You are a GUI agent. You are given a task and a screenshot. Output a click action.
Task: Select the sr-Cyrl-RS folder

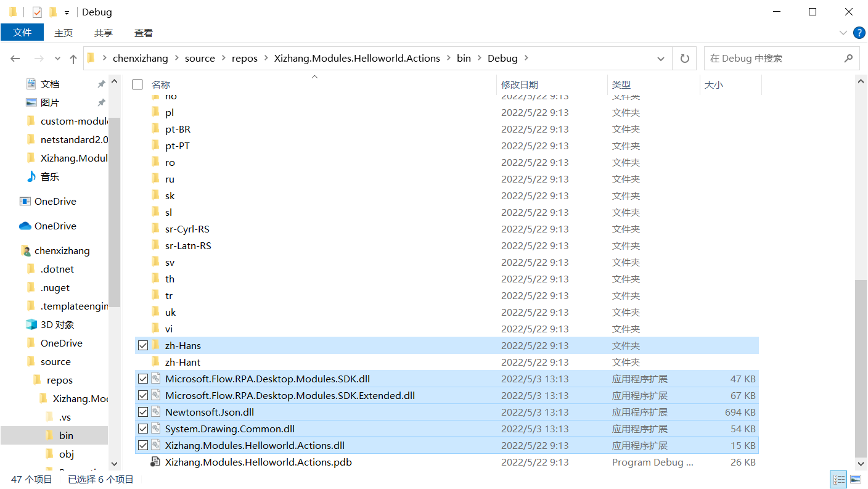pyautogui.click(x=187, y=229)
